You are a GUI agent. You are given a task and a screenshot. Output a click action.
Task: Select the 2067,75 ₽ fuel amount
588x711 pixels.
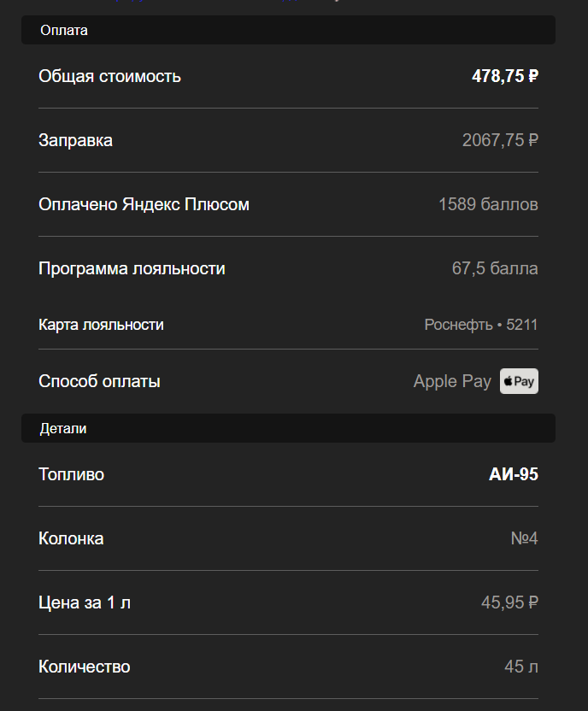tap(500, 140)
